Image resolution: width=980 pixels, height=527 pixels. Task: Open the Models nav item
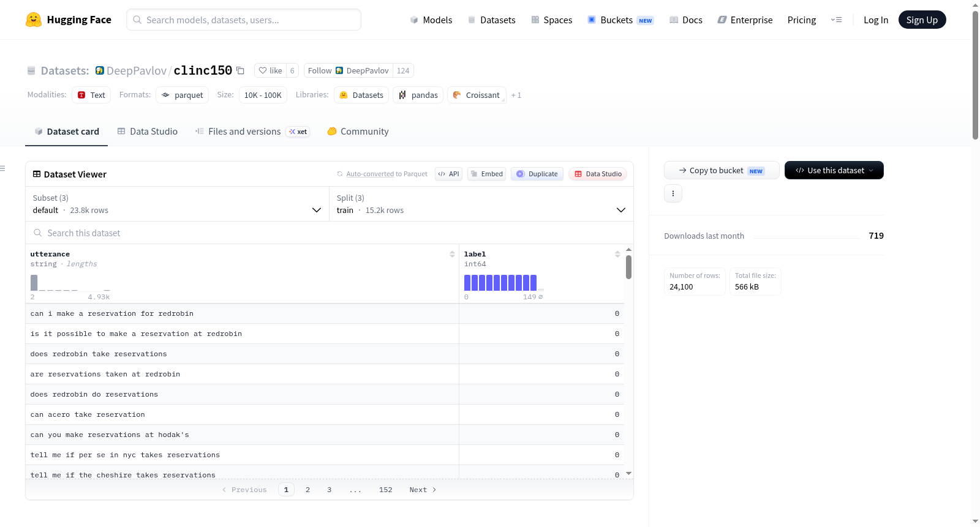(x=431, y=20)
